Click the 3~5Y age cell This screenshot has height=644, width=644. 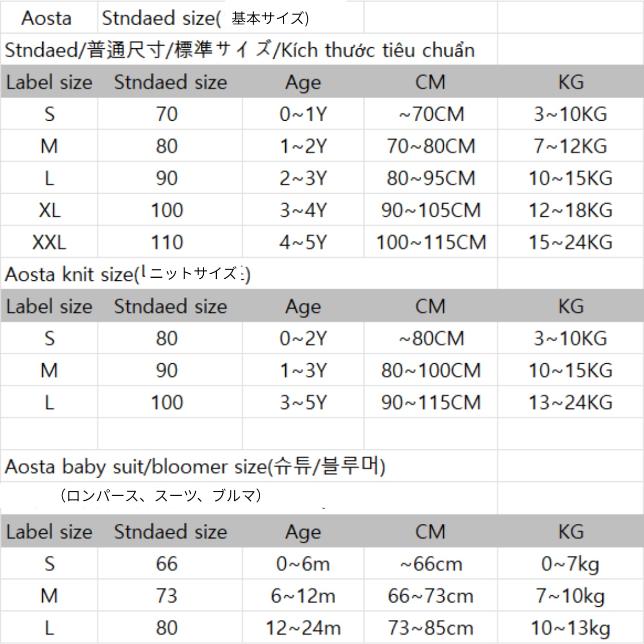coord(303,403)
